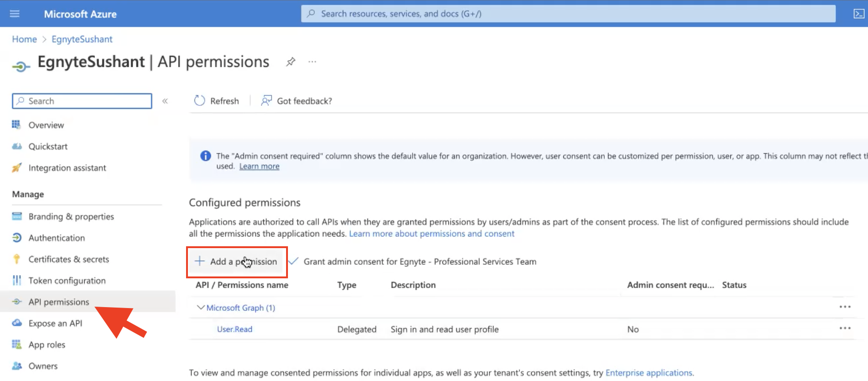Open the User.Read row ellipsis menu
This screenshot has width=868, height=381.
coord(845,328)
